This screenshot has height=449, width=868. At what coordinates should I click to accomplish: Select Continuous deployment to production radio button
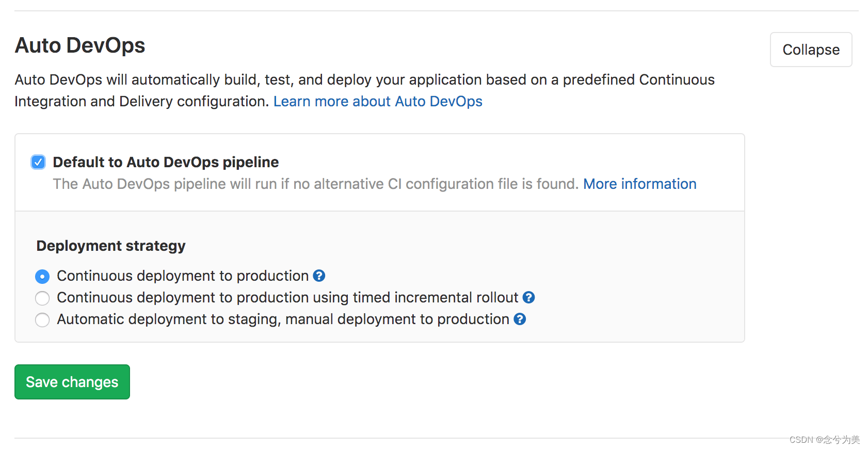[42, 277]
